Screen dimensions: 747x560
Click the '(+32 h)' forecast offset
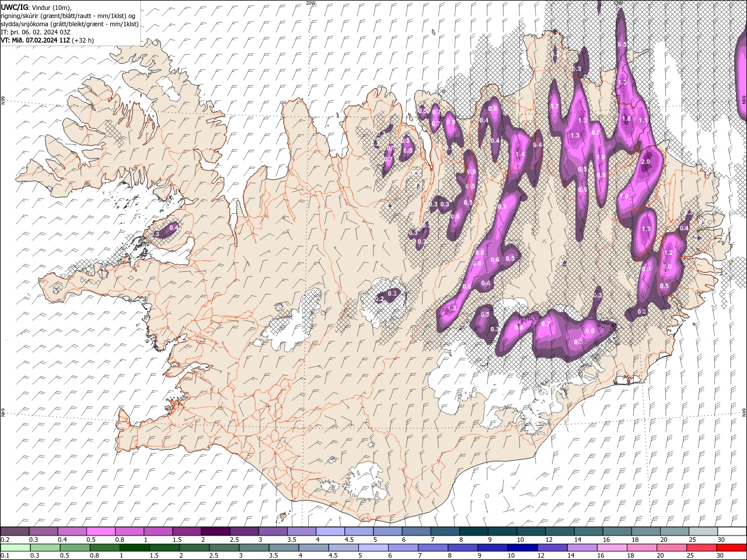point(83,40)
